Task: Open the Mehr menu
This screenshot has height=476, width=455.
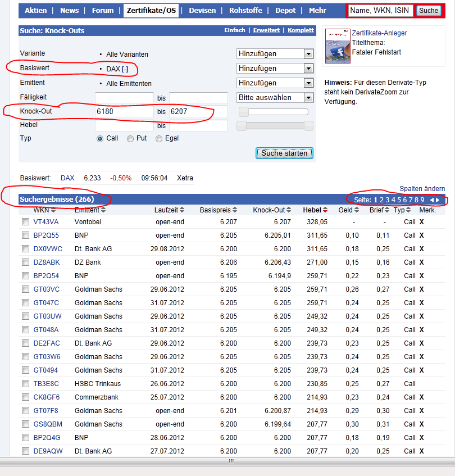Action: coord(317,11)
